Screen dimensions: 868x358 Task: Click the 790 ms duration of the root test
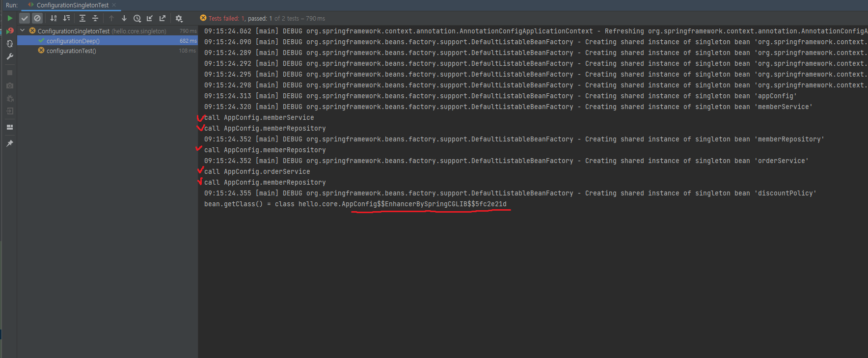[x=188, y=31]
